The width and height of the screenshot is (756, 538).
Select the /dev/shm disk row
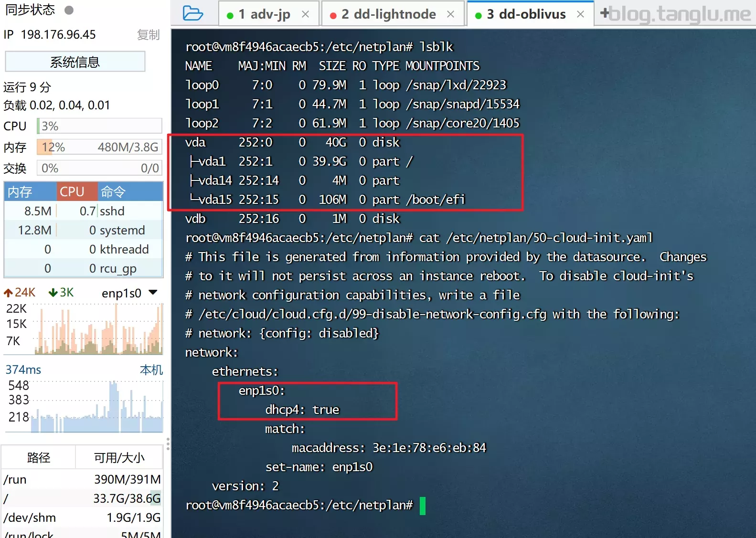(x=82, y=517)
